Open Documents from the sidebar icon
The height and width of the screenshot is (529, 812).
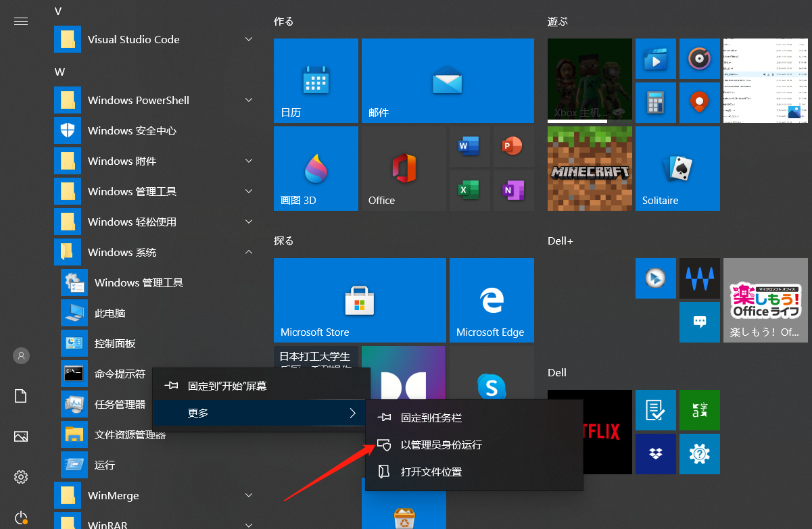(21, 396)
